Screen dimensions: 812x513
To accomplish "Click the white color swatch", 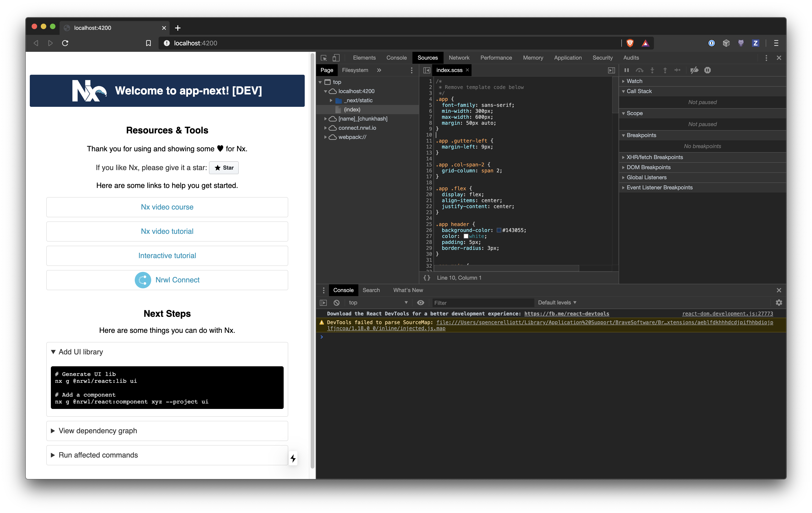I will click(x=466, y=236).
